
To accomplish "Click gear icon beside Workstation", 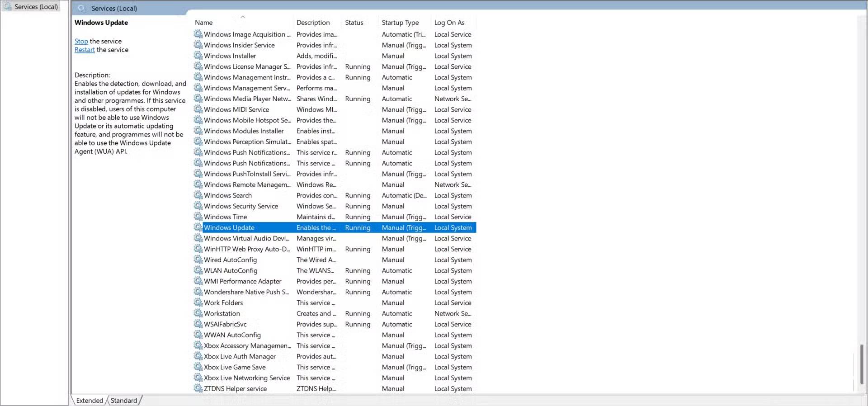I will point(198,313).
